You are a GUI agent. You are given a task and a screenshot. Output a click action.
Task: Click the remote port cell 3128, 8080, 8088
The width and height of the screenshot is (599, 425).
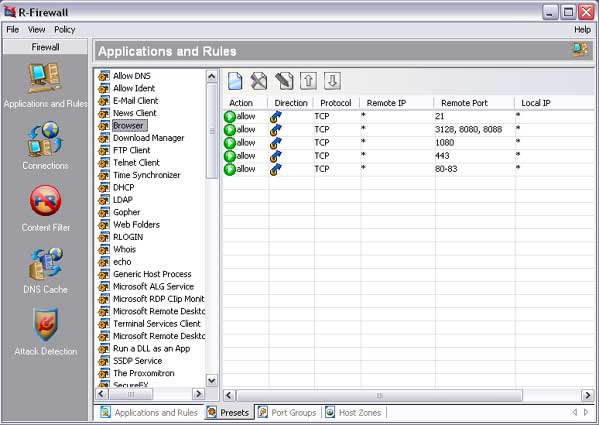[468, 130]
